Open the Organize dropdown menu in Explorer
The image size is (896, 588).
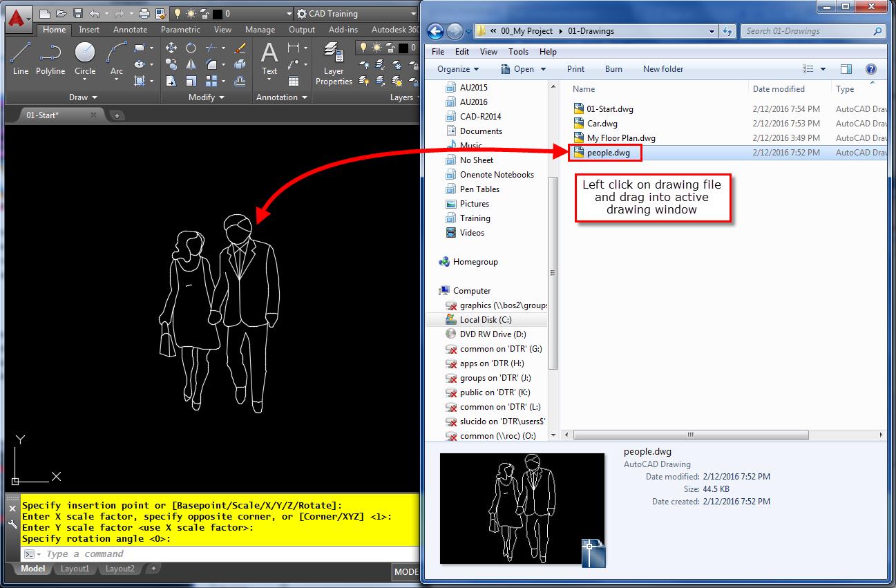pyautogui.click(x=458, y=69)
